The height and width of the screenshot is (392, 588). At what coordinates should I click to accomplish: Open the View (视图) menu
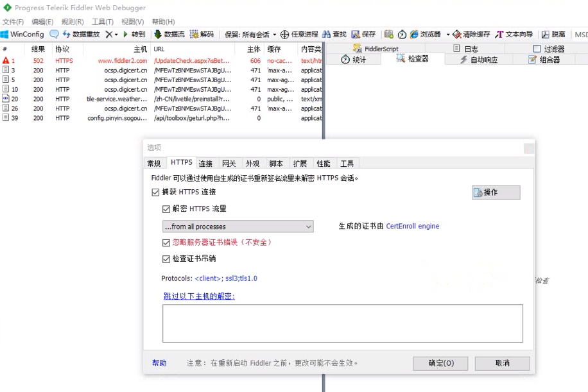132,22
